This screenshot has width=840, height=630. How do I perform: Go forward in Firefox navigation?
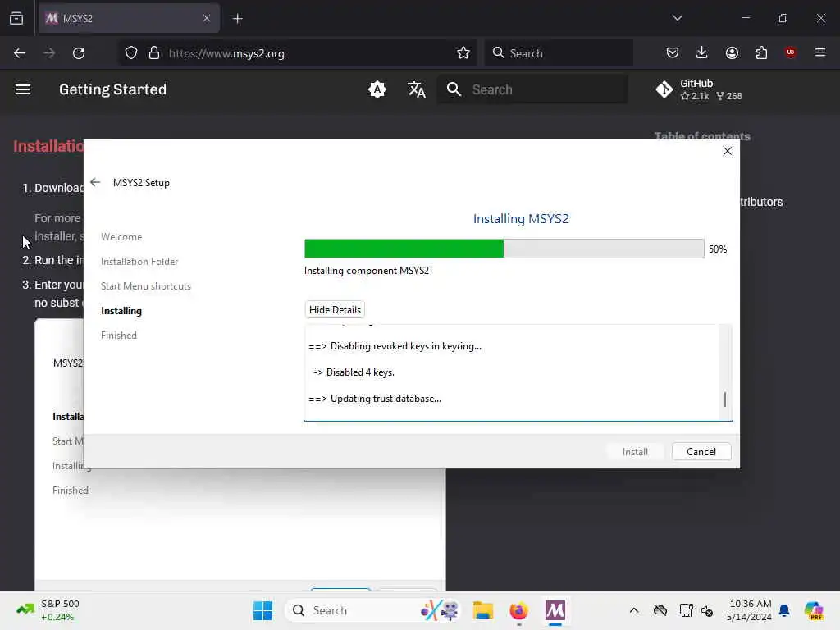click(48, 53)
